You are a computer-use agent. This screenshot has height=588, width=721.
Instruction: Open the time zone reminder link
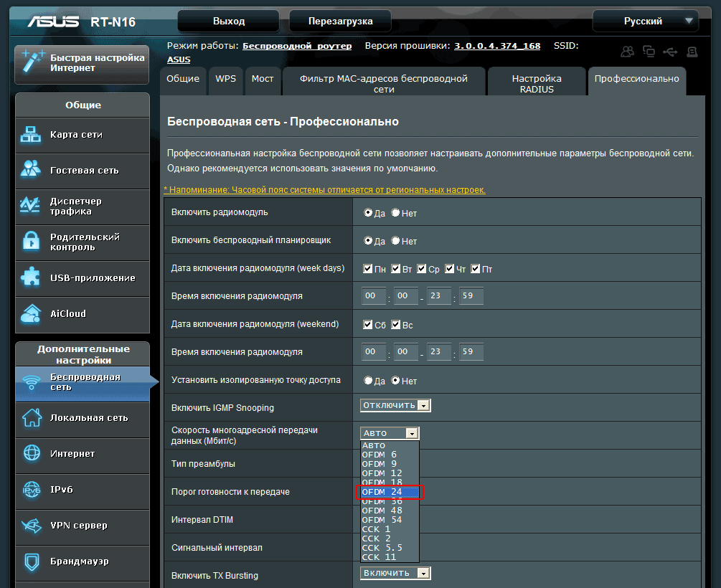coord(325,190)
